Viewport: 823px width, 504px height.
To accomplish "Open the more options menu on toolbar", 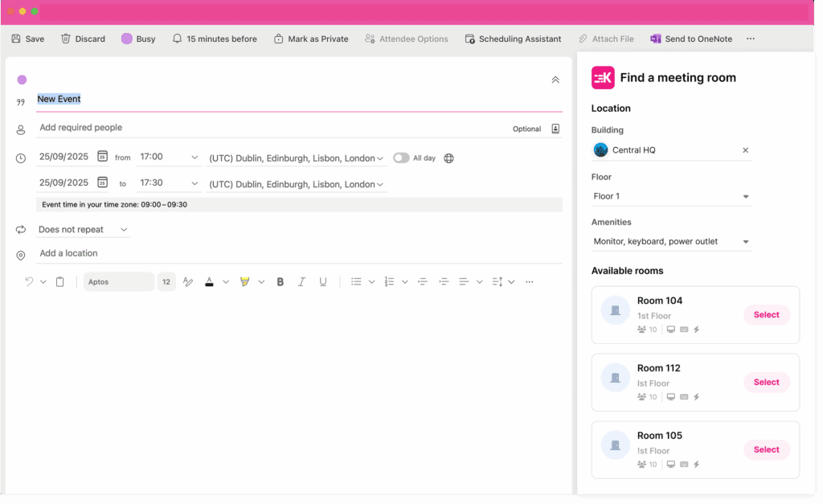I will click(x=750, y=38).
